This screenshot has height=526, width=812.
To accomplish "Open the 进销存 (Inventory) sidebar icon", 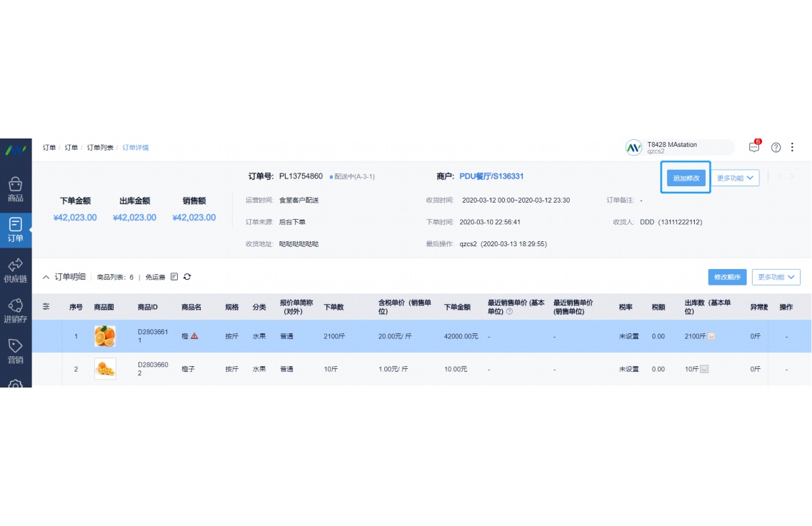I will (16, 308).
